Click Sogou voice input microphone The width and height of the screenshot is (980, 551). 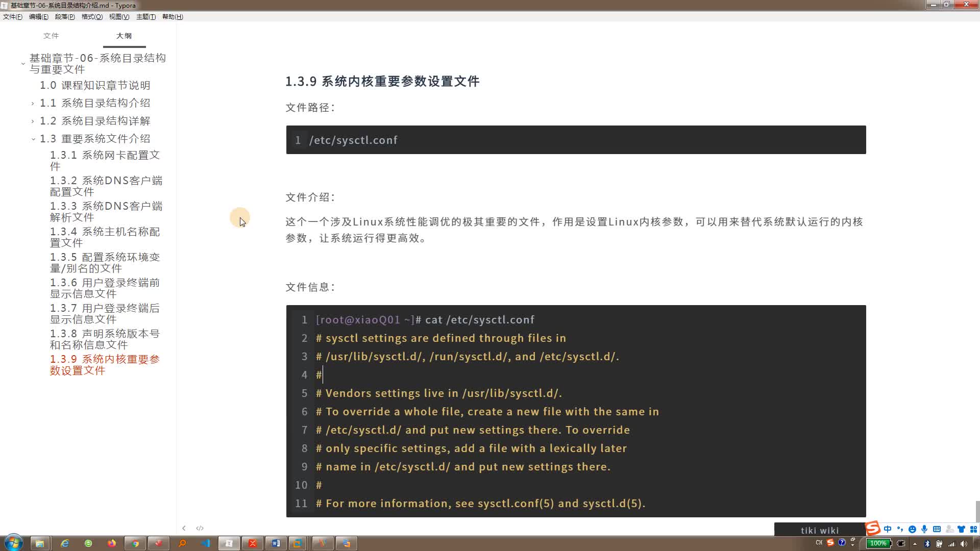point(924,529)
